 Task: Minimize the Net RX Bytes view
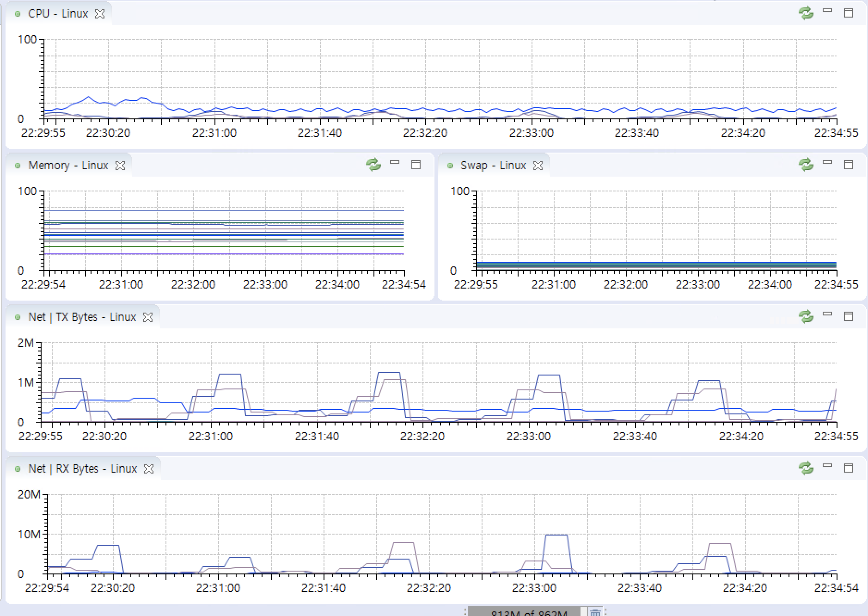827,465
